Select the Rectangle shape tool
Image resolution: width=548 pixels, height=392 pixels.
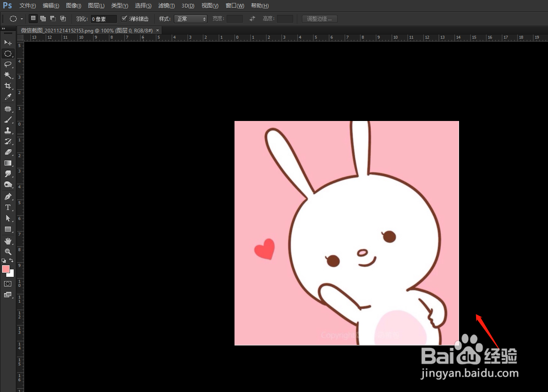coord(8,229)
